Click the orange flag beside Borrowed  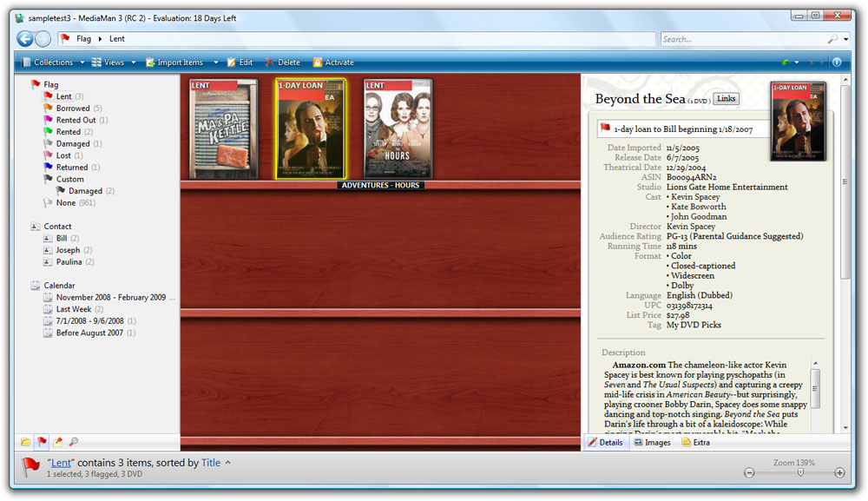tap(48, 108)
